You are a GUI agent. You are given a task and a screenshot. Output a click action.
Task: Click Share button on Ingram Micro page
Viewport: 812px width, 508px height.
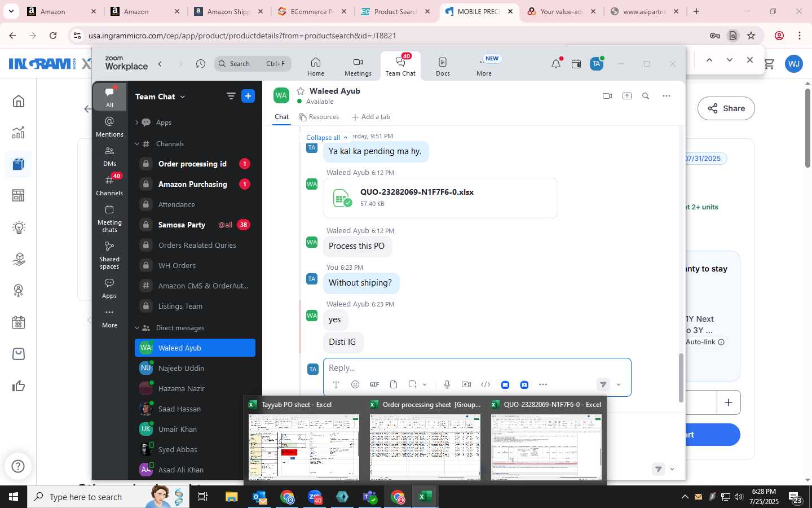(x=726, y=108)
